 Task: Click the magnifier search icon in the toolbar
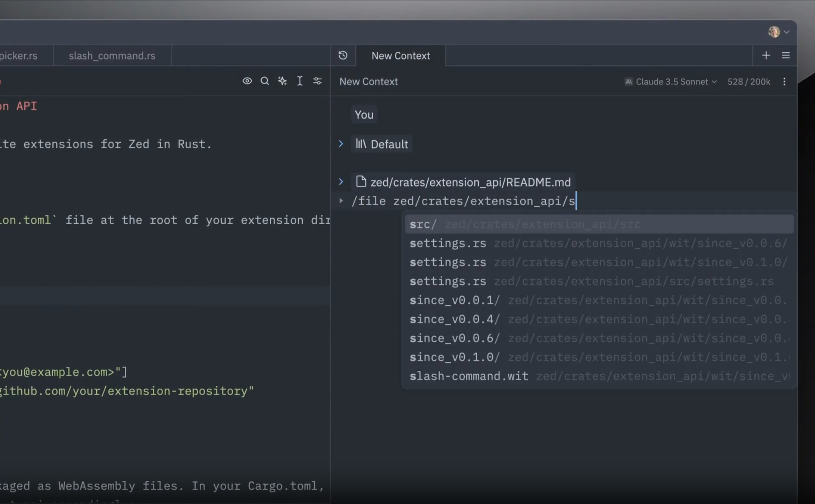(x=265, y=81)
